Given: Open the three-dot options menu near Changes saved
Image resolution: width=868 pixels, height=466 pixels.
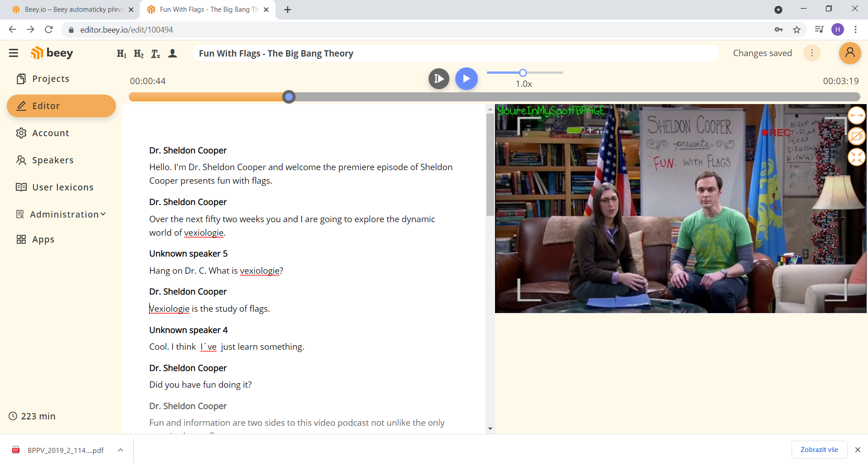Looking at the screenshot, I should (x=811, y=53).
